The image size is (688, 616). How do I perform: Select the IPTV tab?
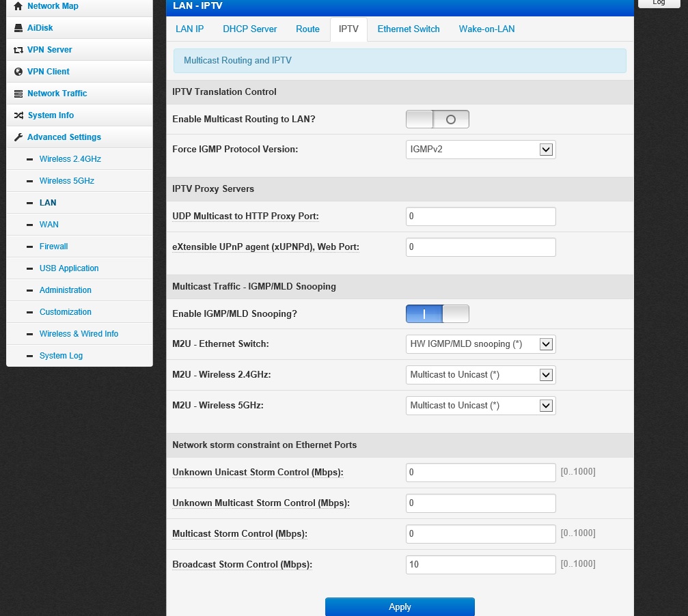pos(348,29)
